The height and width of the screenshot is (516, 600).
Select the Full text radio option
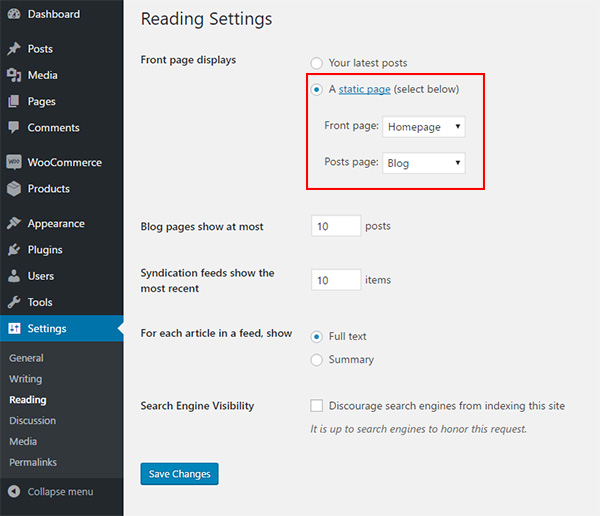[316, 337]
